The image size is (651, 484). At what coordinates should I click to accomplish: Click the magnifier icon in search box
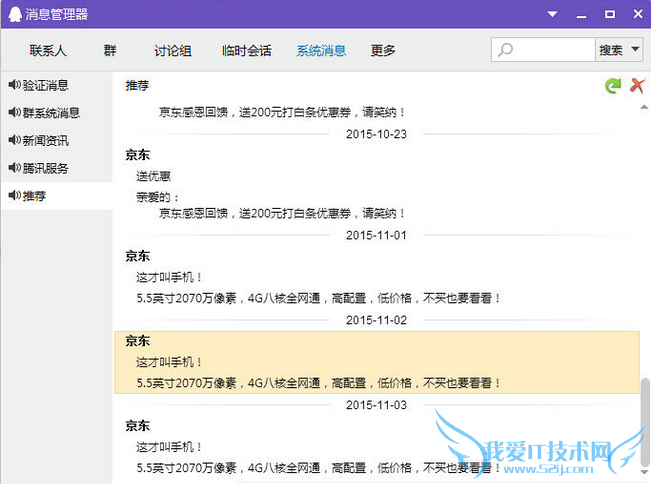tap(506, 50)
